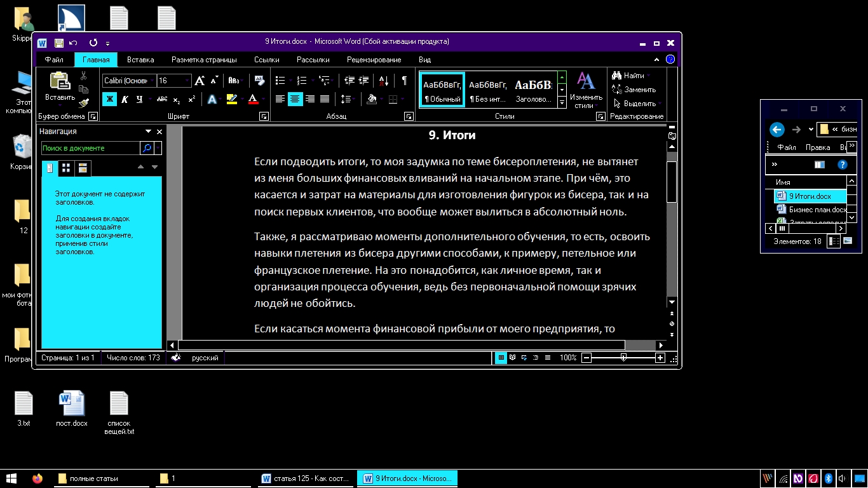Open the Change Case (Аа) dropdown
Screen dimensions: 868x488
pyautogui.click(x=234, y=81)
